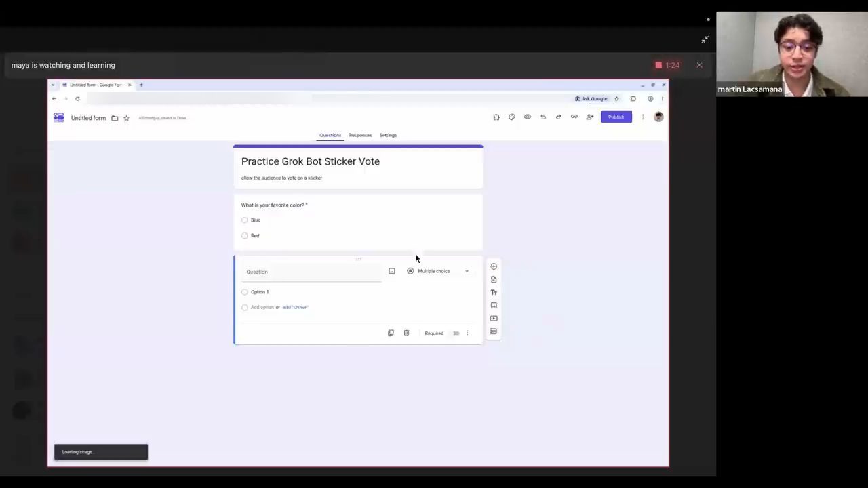Click the preview eye icon
The height and width of the screenshot is (488, 868).
pos(528,117)
